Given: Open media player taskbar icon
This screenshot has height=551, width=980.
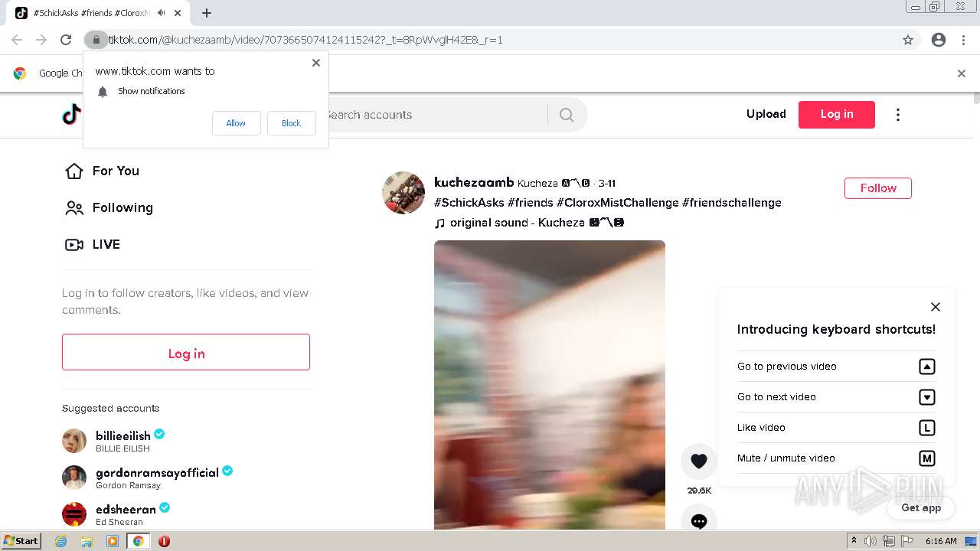Looking at the screenshot, I should coord(113,541).
